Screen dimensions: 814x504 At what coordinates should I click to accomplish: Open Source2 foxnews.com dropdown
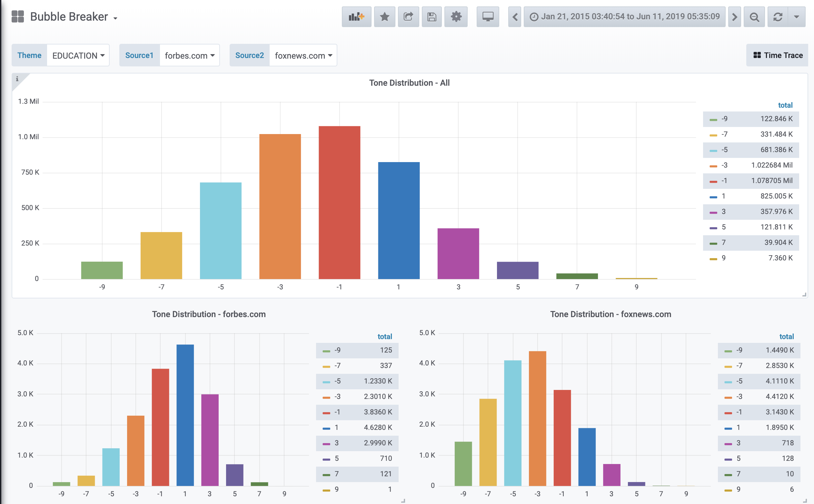pos(303,55)
